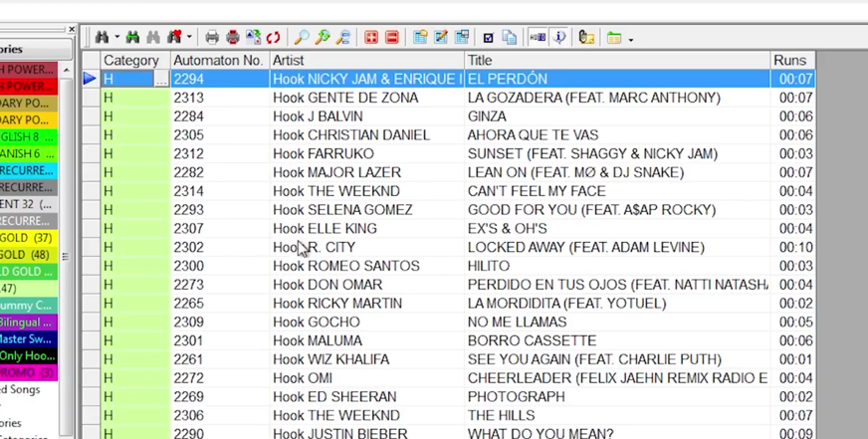Select Automaton No. 2312
Image resolution: width=868 pixels, height=439 pixels.
coord(188,154)
